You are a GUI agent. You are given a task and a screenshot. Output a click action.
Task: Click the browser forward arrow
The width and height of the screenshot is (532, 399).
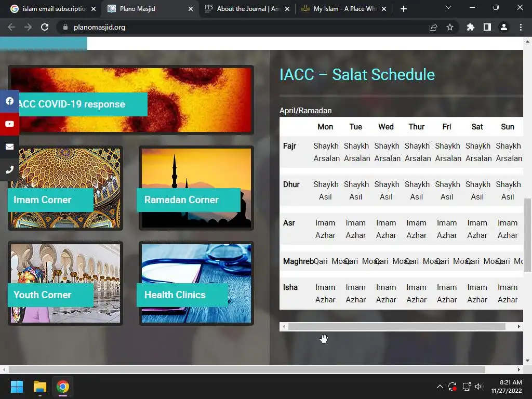(x=28, y=27)
